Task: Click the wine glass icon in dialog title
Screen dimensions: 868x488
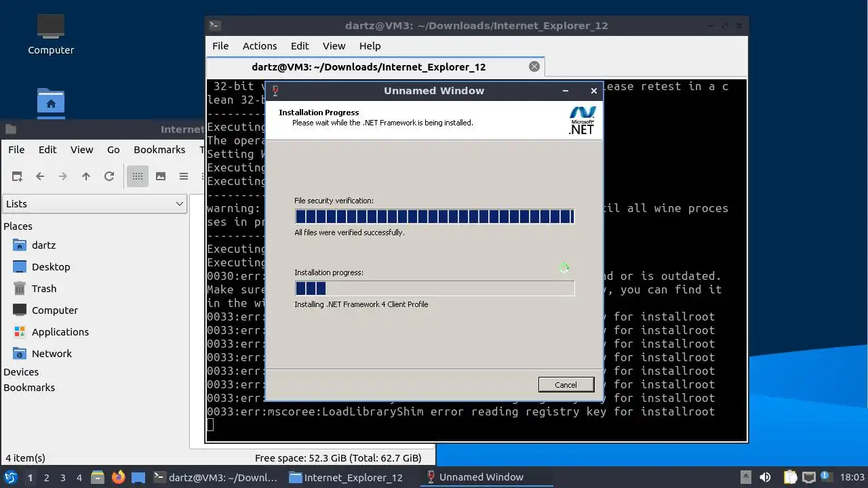Action: tap(275, 91)
